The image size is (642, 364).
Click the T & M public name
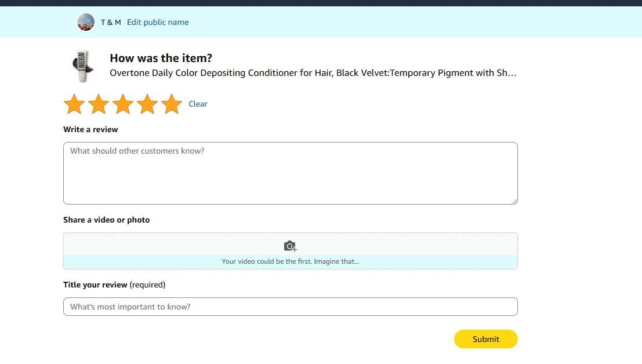[111, 22]
